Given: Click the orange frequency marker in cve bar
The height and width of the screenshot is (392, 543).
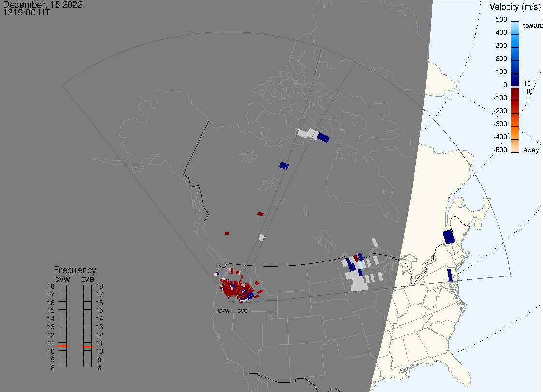Looking at the screenshot, I should coord(87,346).
